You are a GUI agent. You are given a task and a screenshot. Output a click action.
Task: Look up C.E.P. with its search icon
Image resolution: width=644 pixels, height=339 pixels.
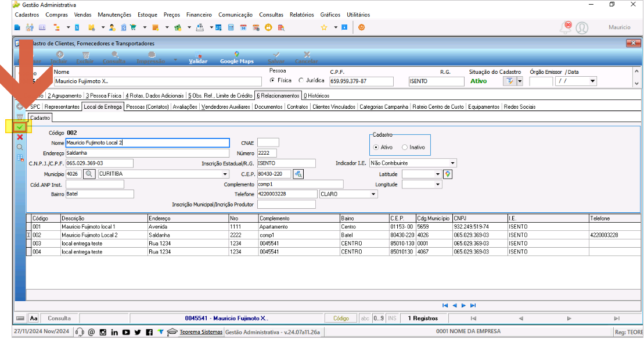(298, 174)
